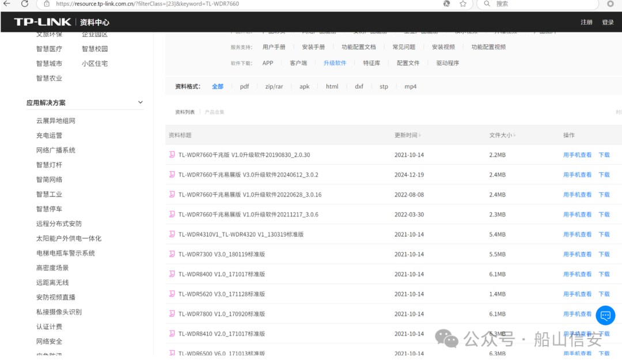This screenshot has width=622, height=364.
Task: Open 智慧校园 in sidebar
Action: (95, 48)
